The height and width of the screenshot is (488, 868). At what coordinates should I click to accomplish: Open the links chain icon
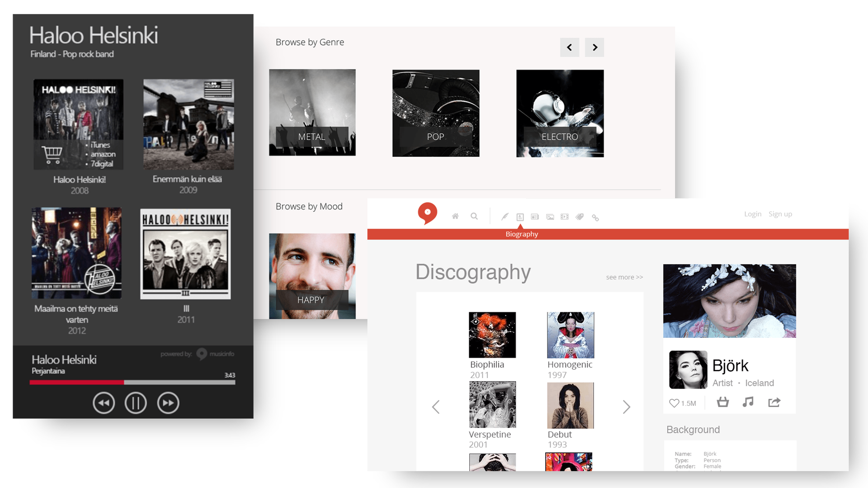[595, 217]
